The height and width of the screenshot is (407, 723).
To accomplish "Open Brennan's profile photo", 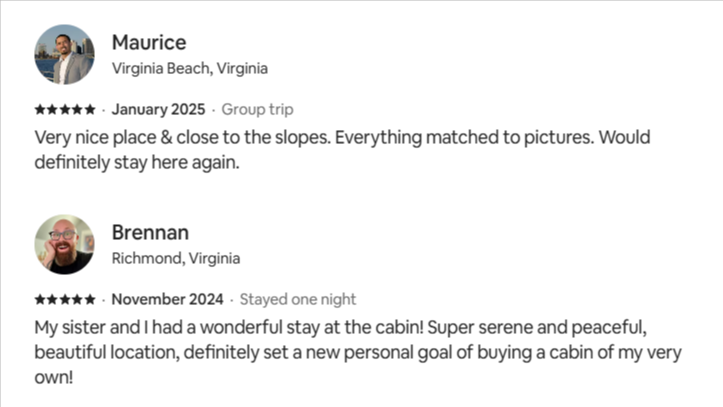I will (64, 244).
